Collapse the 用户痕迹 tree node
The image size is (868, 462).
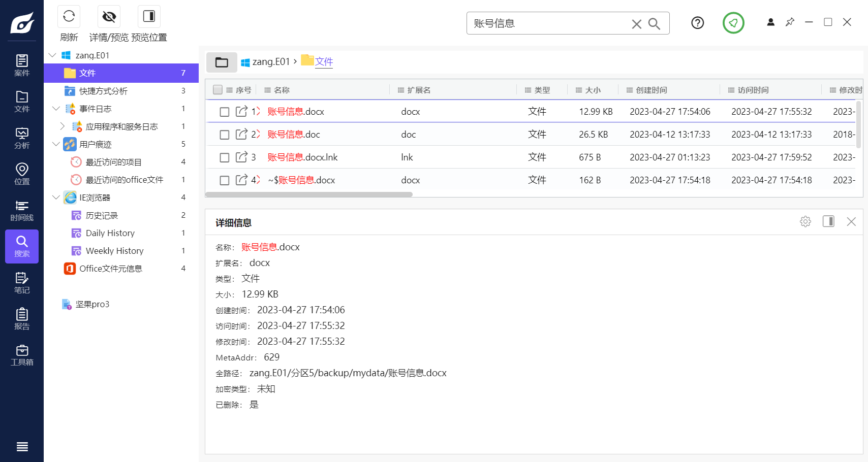(x=56, y=144)
